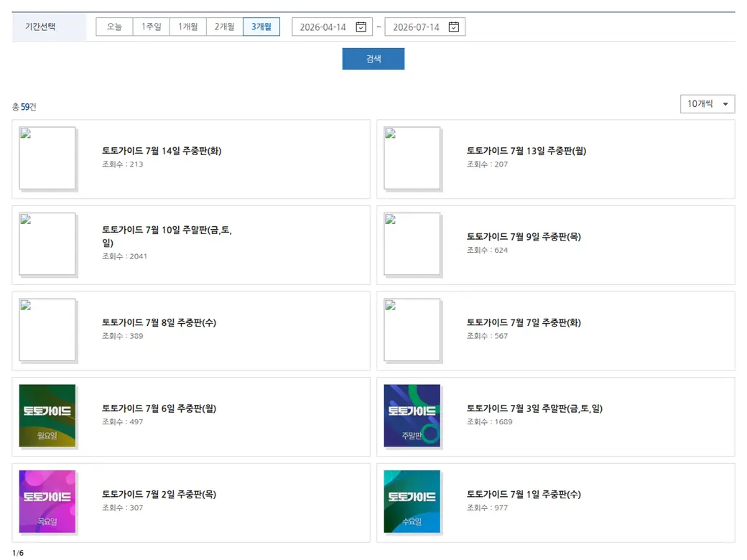The width and height of the screenshot is (747, 560).
Task: Open 토토가이드 7월 6일 주중판(월) title
Action: pos(159,409)
